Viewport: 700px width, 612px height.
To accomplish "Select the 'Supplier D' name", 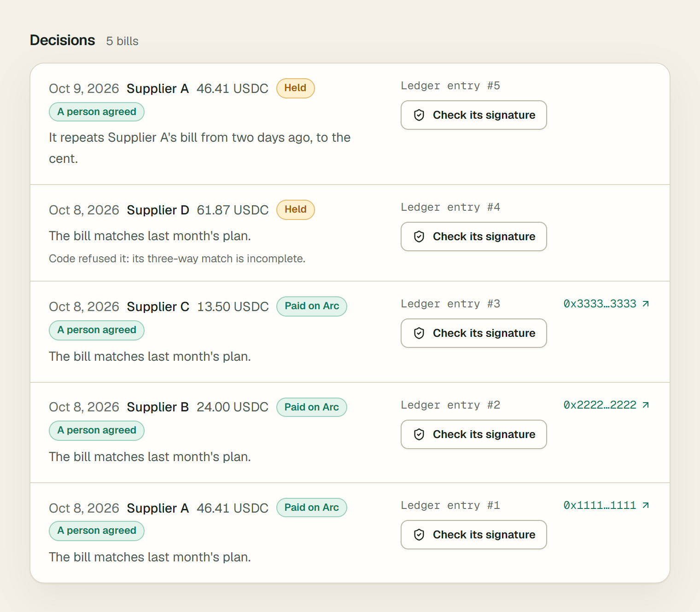I will point(158,210).
